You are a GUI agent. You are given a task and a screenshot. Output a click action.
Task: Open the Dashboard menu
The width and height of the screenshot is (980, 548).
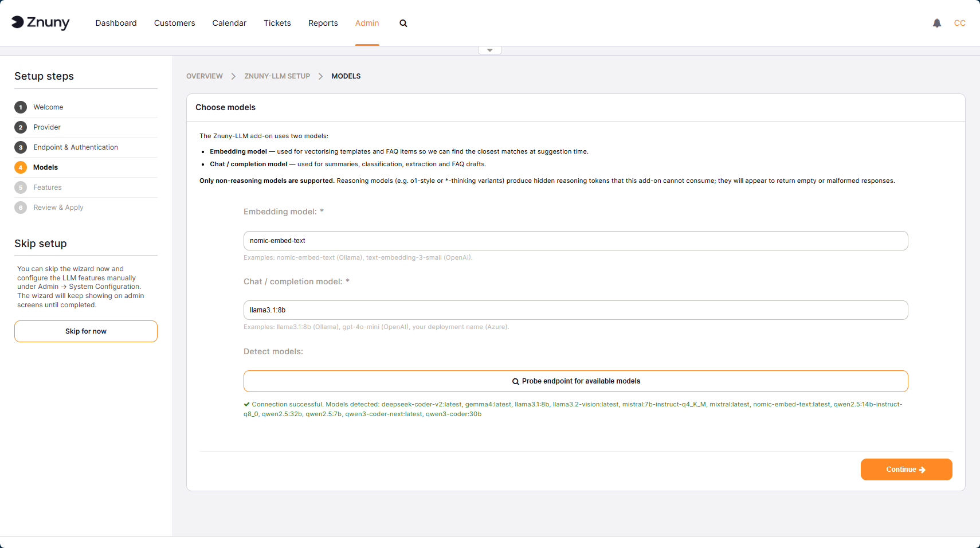point(116,23)
